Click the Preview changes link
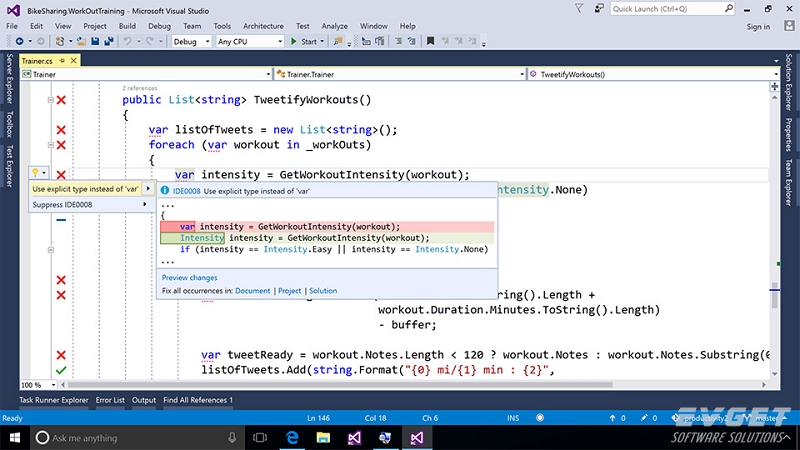The width and height of the screenshot is (800, 450). [189, 278]
